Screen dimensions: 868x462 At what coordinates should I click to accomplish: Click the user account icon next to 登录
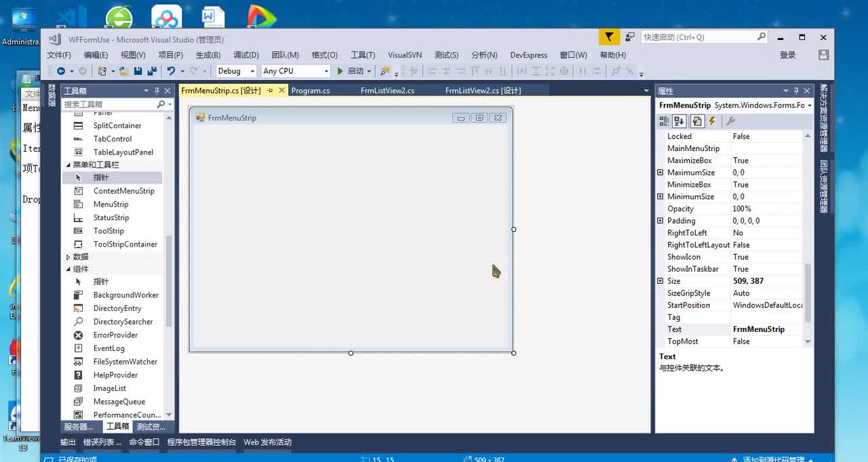tap(823, 55)
